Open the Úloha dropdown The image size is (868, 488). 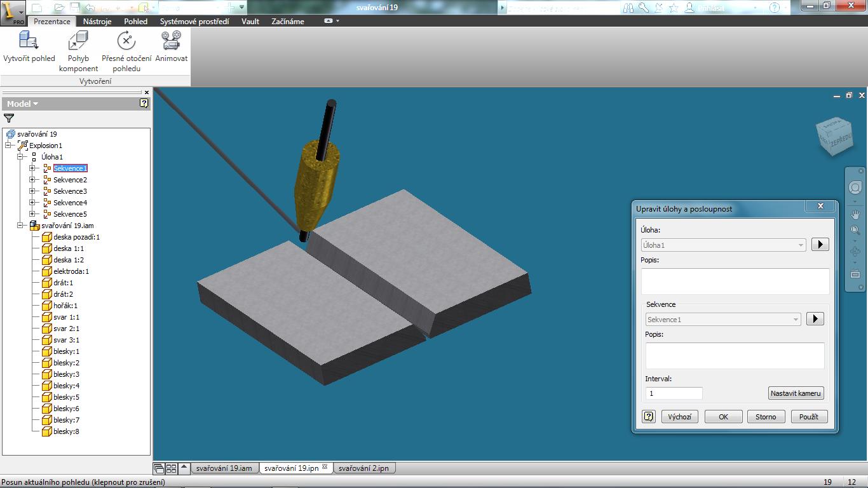[x=724, y=245]
